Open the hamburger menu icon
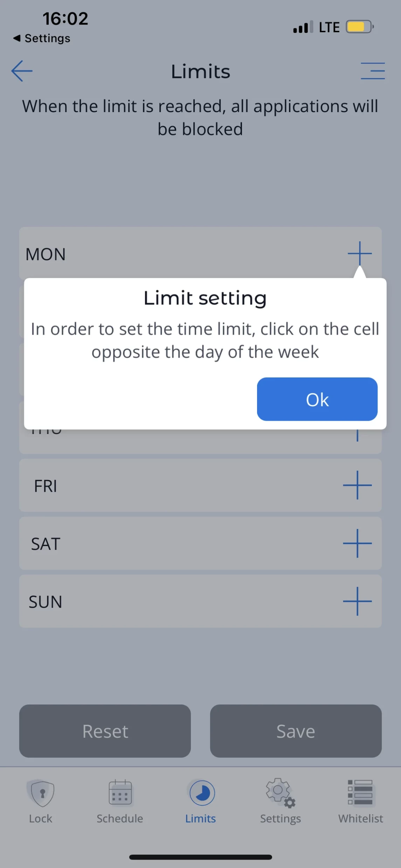Image resolution: width=401 pixels, height=868 pixels. (373, 71)
